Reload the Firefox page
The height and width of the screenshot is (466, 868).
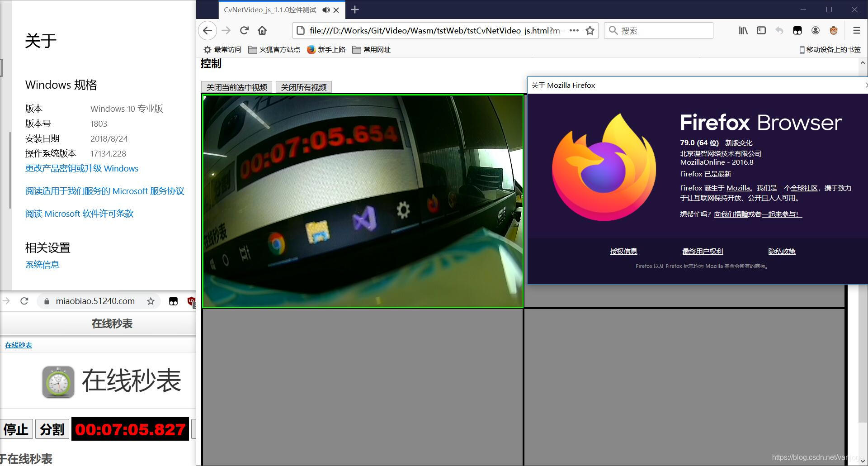point(245,30)
